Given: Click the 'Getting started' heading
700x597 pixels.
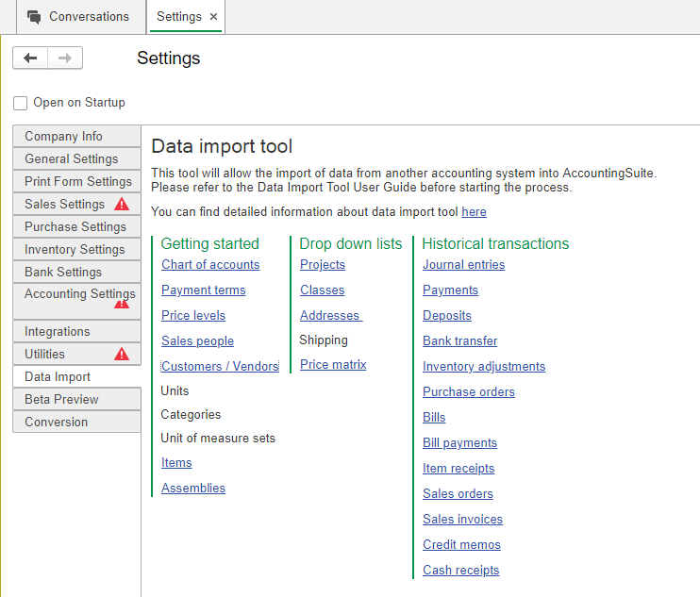Looking at the screenshot, I should [x=209, y=243].
